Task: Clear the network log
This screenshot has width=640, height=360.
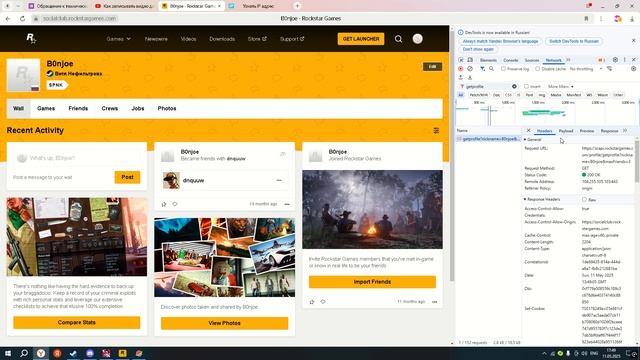Action: point(470,69)
